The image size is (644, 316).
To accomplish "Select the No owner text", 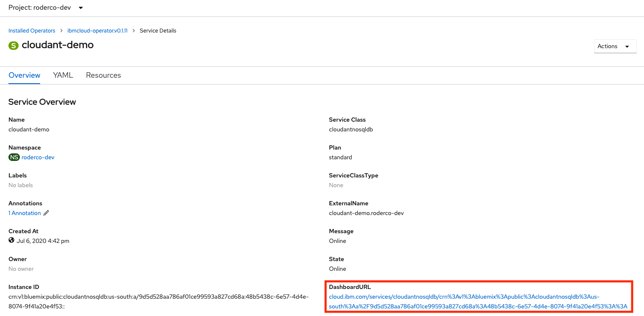I will click(21, 269).
